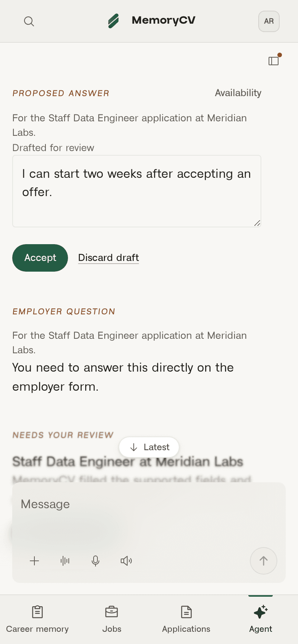Tap the MemoryCV green logo
This screenshot has width=298, height=644.
(113, 21)
